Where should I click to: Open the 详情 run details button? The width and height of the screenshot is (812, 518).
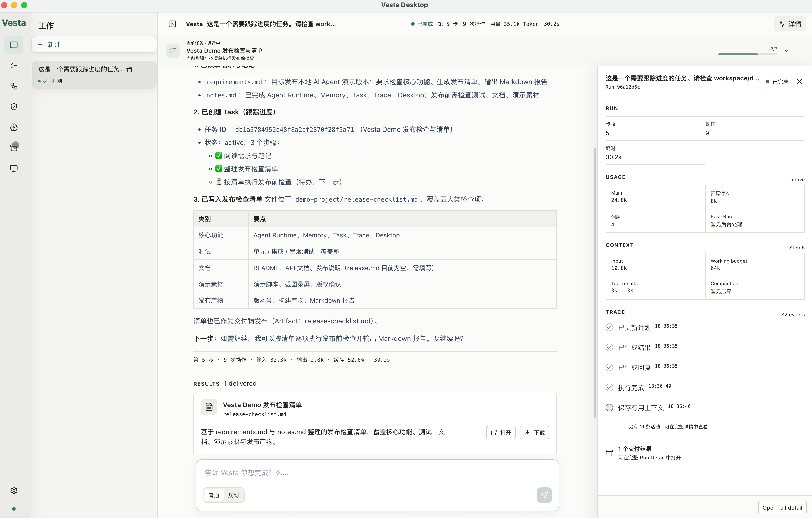tap(790, 24)
